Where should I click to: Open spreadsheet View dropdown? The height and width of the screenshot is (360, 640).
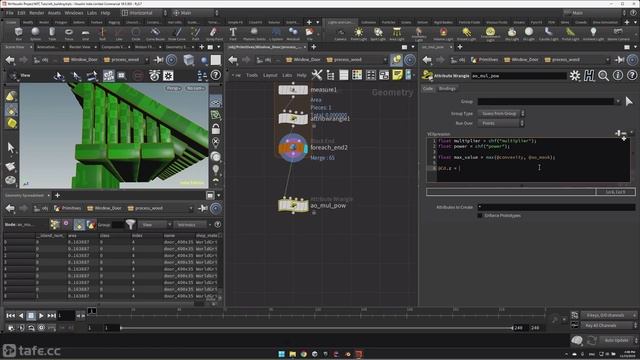tap(156, 224)
